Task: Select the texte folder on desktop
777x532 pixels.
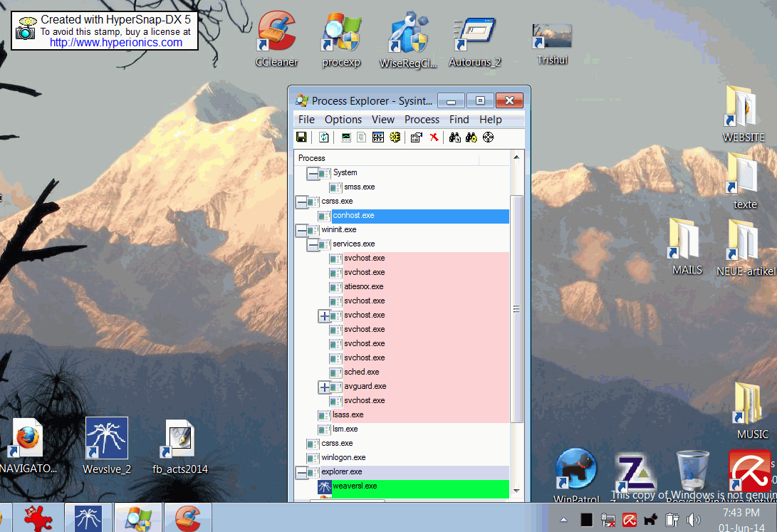Action: click(744, 181)
